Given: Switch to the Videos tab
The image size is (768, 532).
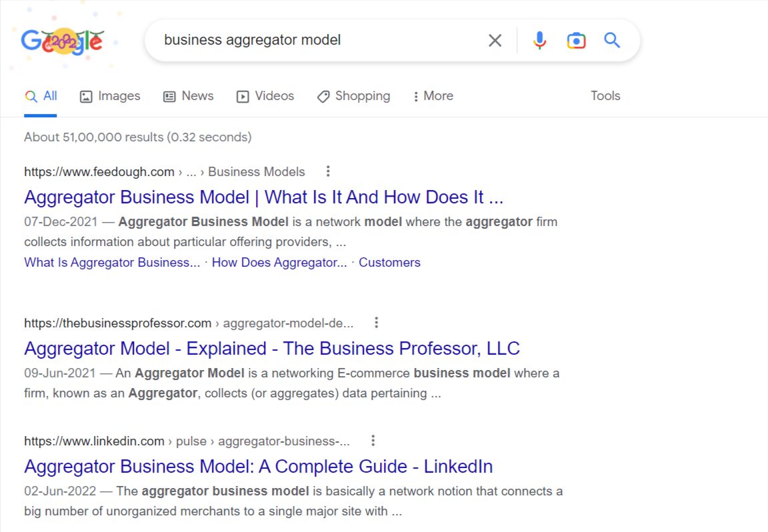Looking at the screenshot, I should tap(265, 96).
